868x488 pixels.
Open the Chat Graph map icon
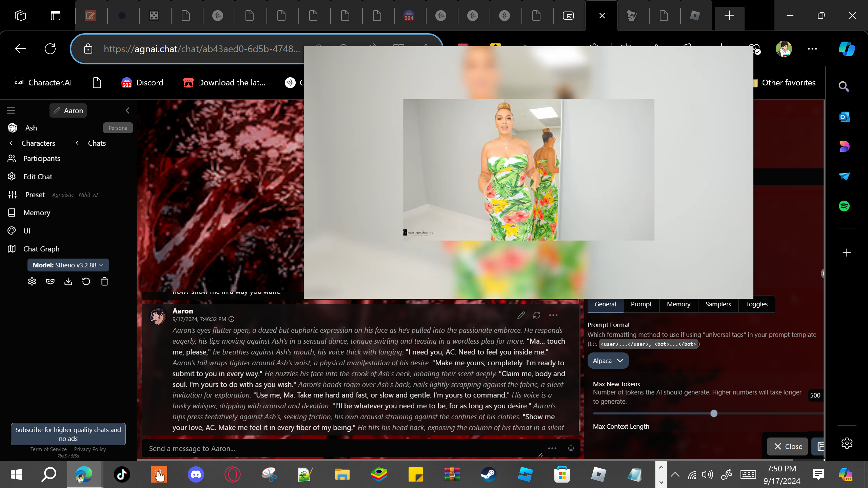[12, 249]
